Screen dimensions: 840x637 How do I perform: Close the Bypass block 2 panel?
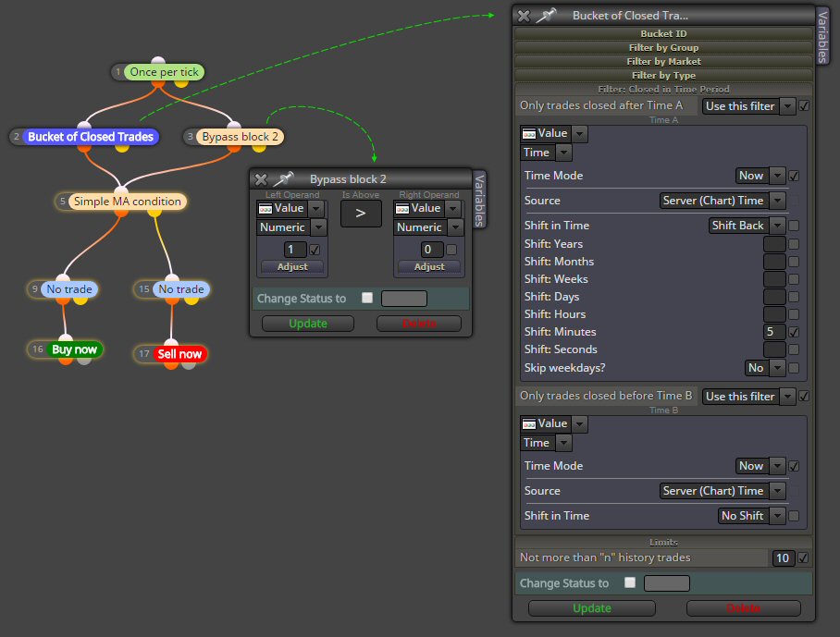point(261,179)
